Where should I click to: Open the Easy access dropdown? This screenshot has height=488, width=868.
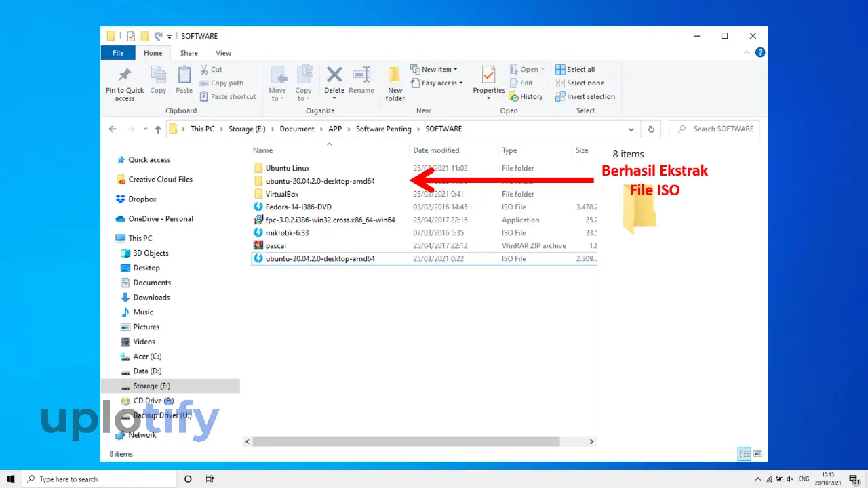click(437, 83)
